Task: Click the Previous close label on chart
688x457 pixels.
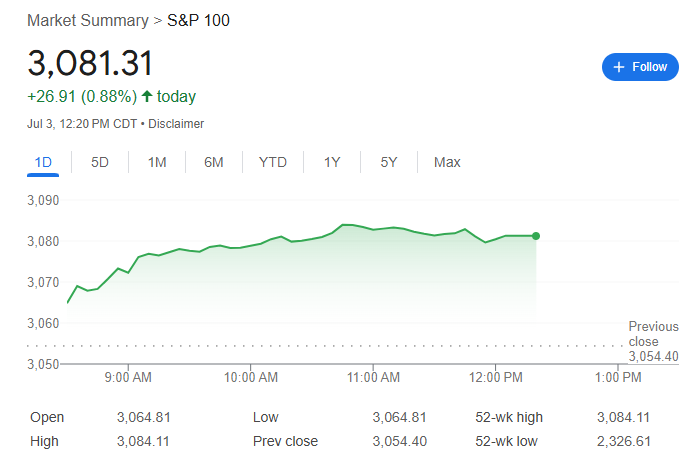Action: [653, 334]
